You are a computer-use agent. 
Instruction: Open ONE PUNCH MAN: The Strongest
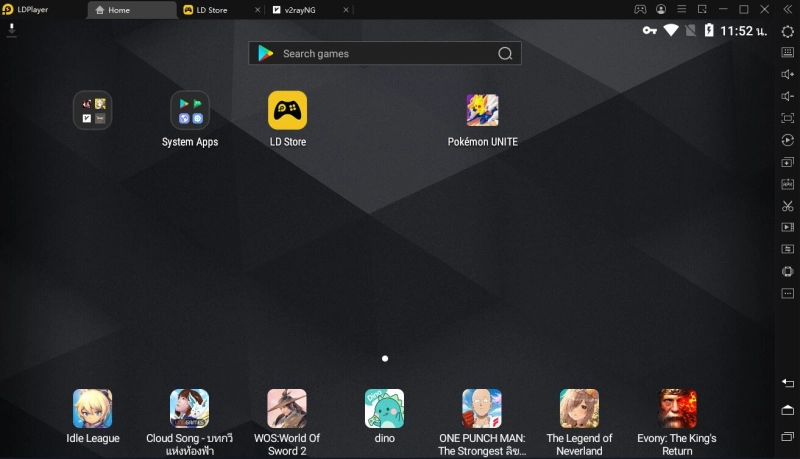(482, 409)
